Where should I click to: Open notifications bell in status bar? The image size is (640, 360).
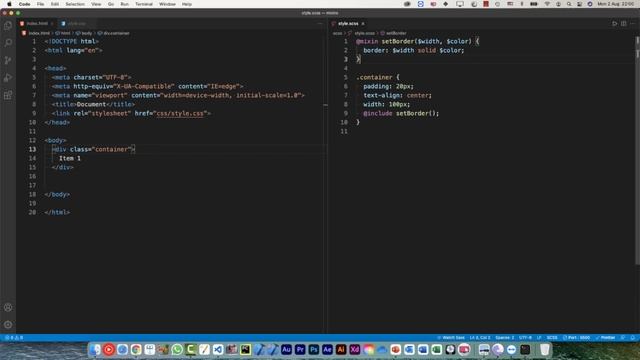coord(633,338)
